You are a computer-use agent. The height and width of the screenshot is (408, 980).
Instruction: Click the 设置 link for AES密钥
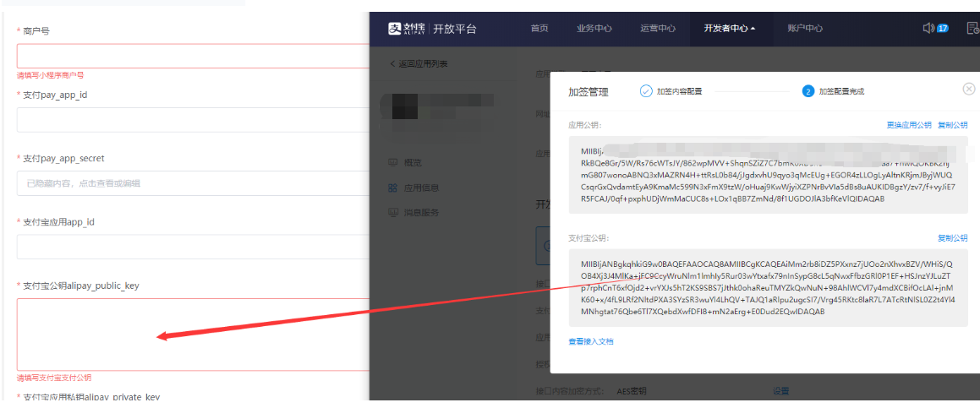point(780,391)
